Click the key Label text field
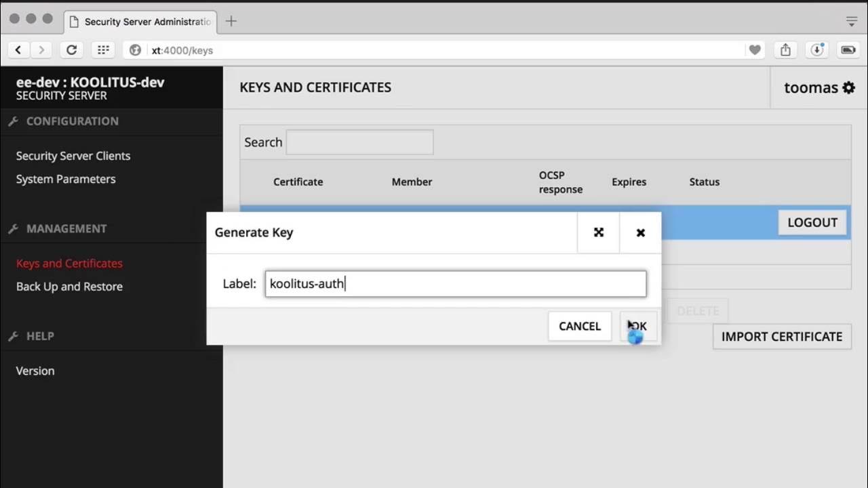Viewport: 868px width, 488px height. point(456,284)
